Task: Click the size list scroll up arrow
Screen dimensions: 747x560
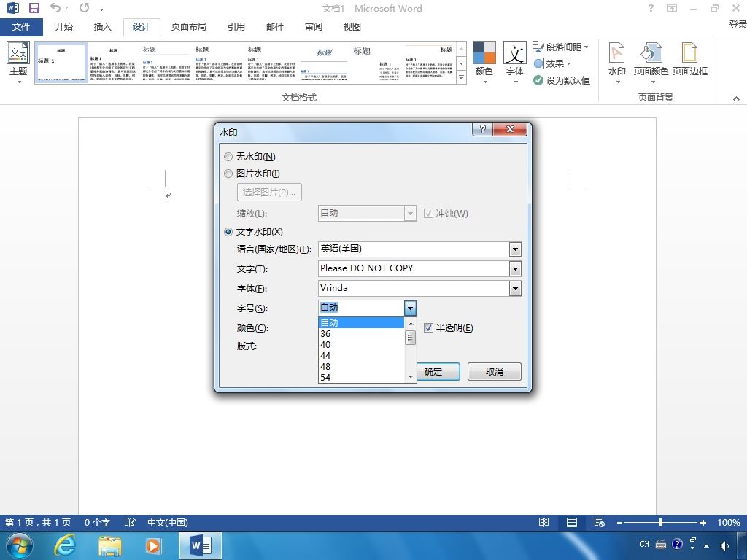Action: [410, 323]
